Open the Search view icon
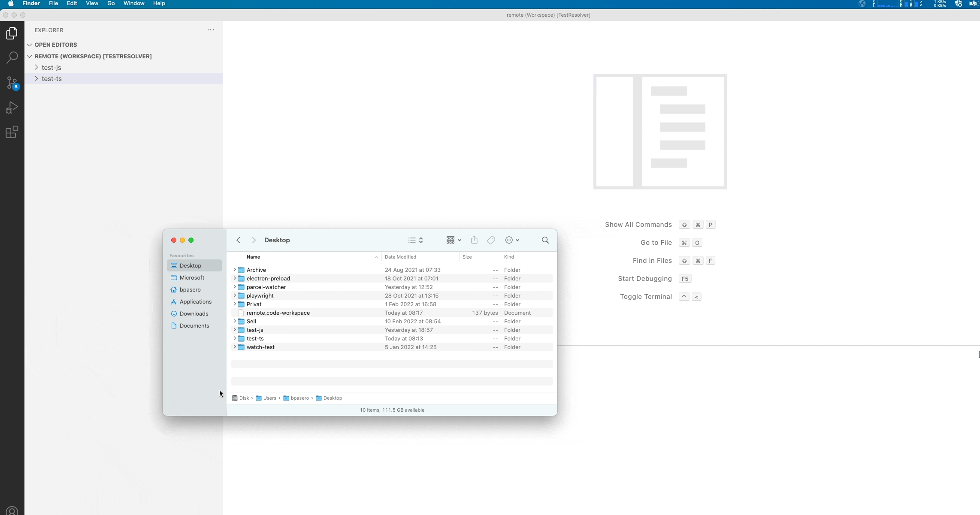This screenshot has height=515, width=980. pos(12,57)
